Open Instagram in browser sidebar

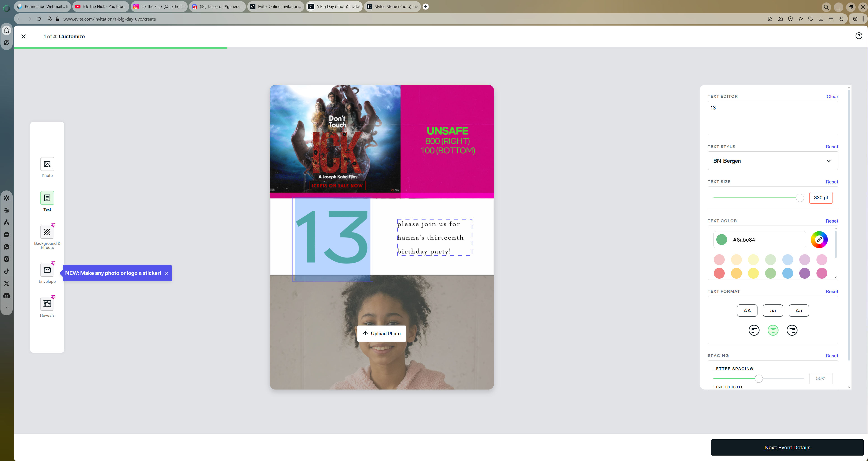(6, 259)
